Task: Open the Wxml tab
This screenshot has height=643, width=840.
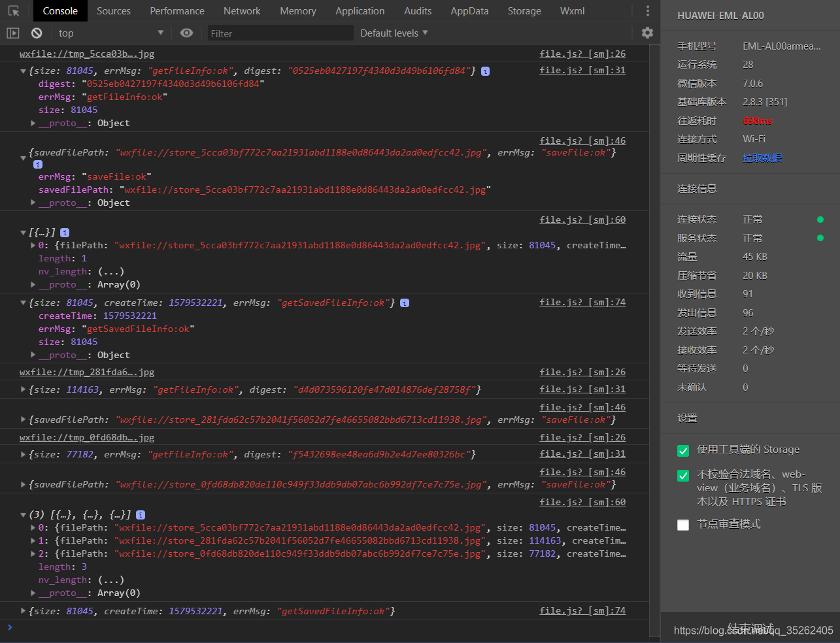Action: (x=573, y=11)
